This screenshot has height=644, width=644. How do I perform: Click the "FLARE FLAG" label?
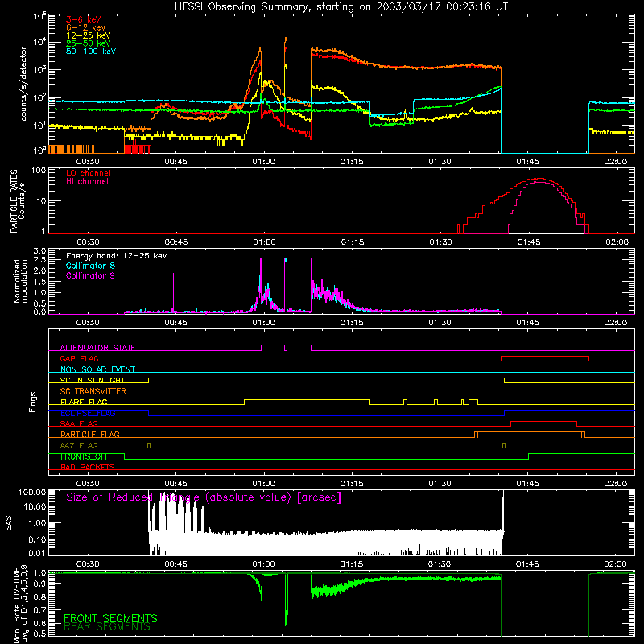[84, 402]
